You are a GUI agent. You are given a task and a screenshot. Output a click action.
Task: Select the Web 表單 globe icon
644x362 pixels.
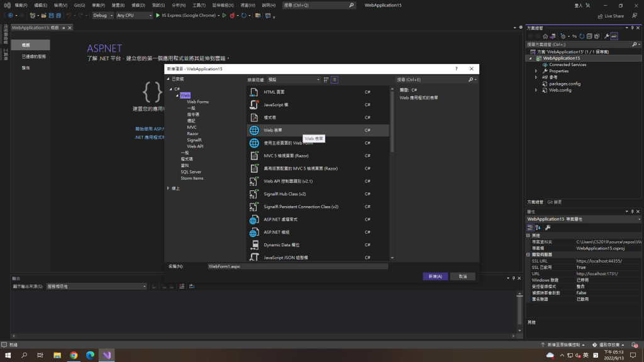(x=254, y=130)
